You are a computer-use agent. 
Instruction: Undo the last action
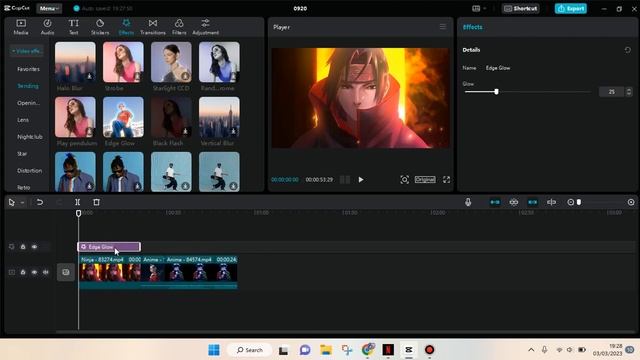[40, 202]
